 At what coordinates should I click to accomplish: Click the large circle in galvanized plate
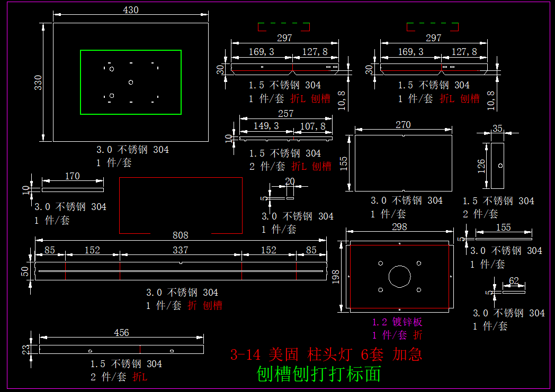click(400, 276)
